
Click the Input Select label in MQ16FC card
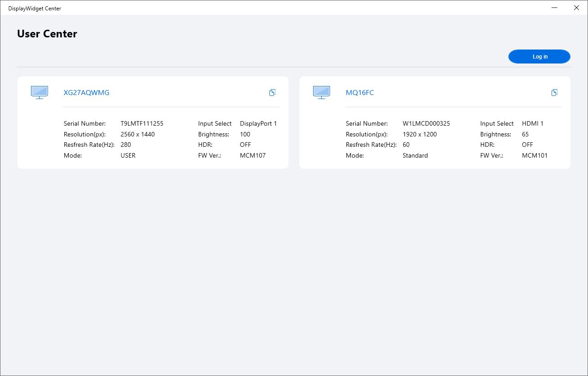coord(497,123)
